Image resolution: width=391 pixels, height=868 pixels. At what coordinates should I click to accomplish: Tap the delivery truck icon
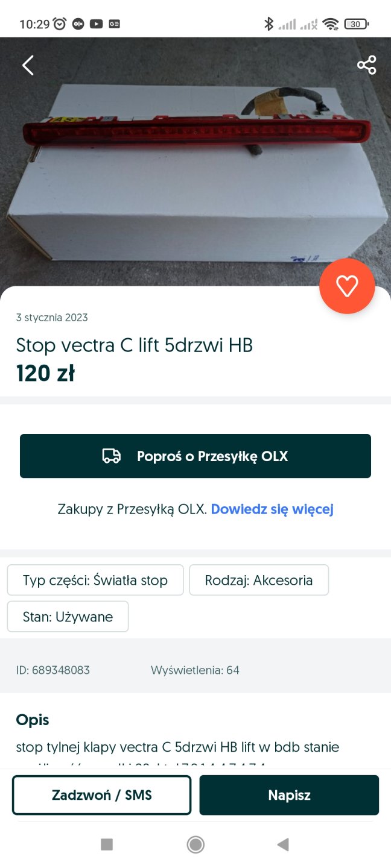pyautogui.click(x=111, y=456)
